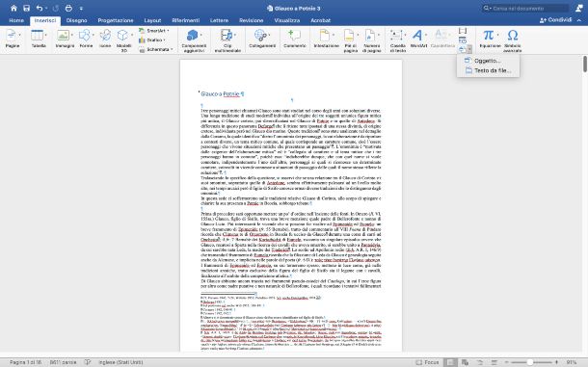Click the insert object icon in ribbon
Image resolution: width=588 pixels, height=367 pixels.
(x=462, y=49)
